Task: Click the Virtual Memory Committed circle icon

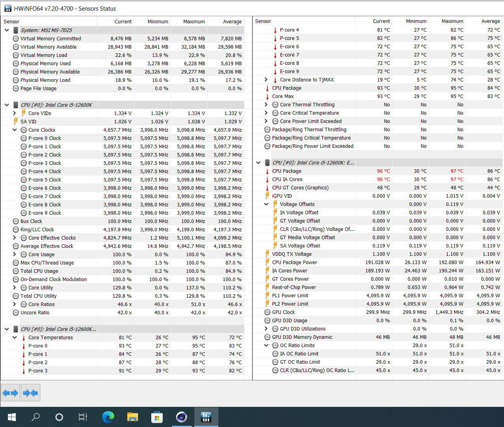Action: point(16,38)
